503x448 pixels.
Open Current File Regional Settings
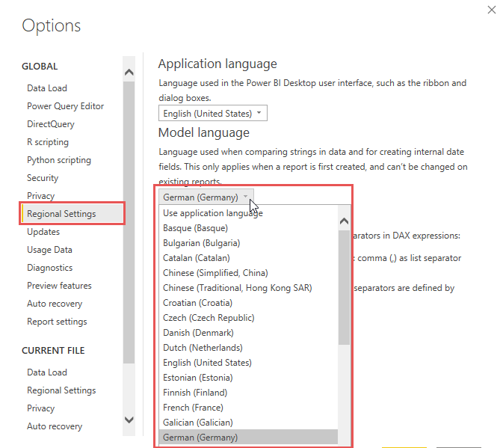point(61,390)
